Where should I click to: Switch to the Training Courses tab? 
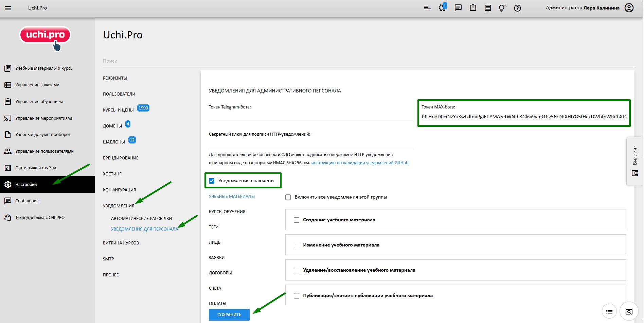227,212
